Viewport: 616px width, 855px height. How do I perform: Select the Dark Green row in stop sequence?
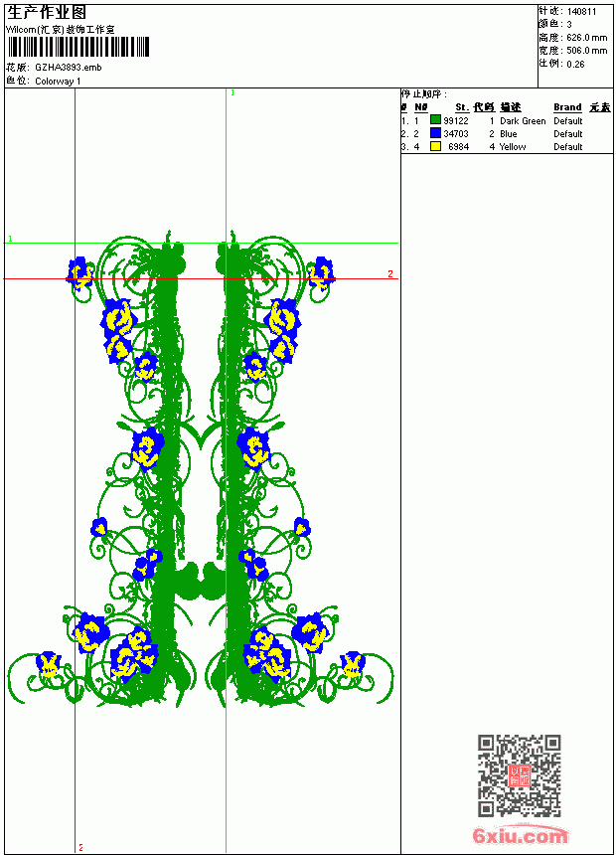coord(506,120)
